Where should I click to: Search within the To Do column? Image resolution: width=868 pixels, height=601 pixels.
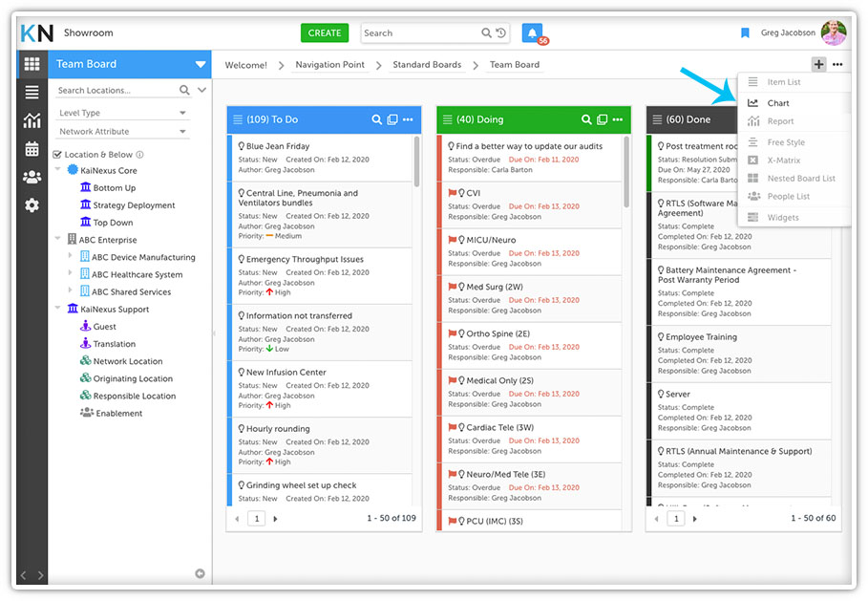376,119
